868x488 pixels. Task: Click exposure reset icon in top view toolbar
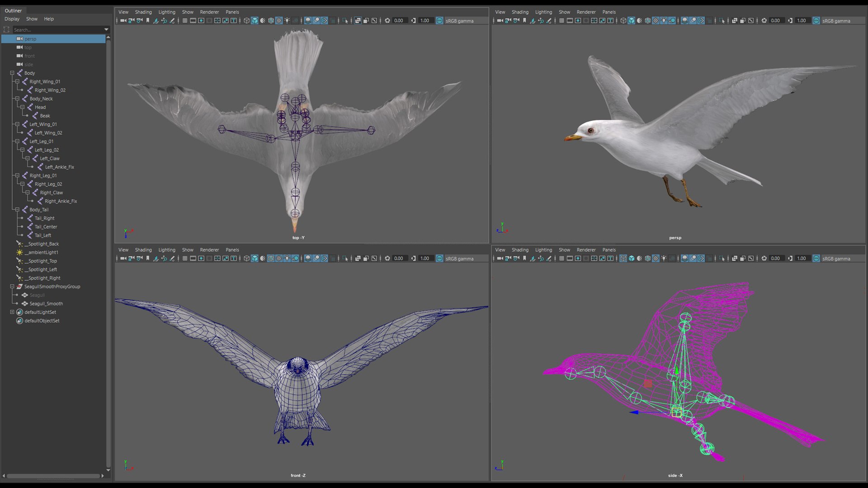pos(387,20)
